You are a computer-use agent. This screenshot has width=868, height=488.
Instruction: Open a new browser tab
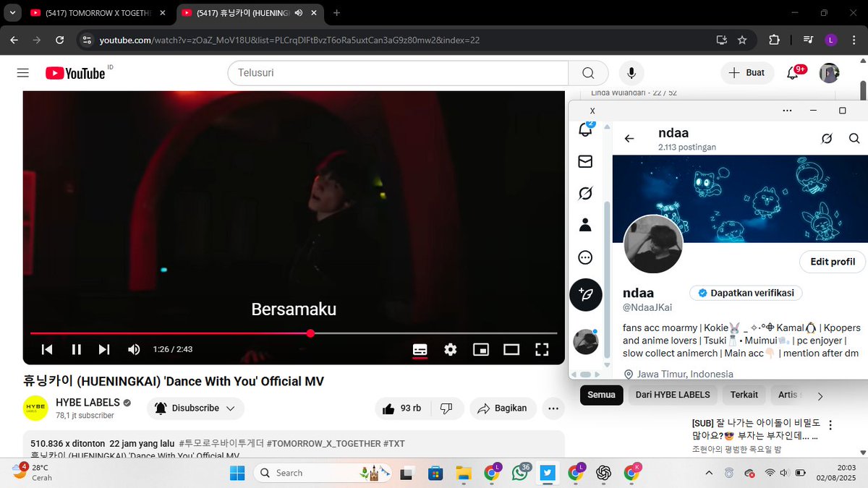point(336,12)
